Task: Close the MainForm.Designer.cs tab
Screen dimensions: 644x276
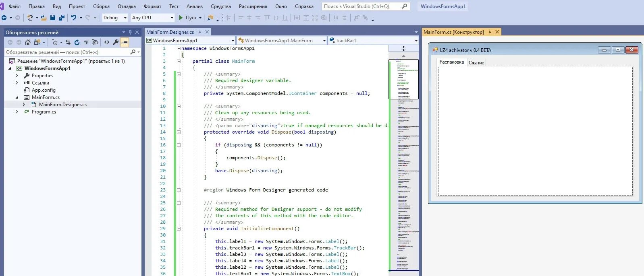Action: point(207,32)
